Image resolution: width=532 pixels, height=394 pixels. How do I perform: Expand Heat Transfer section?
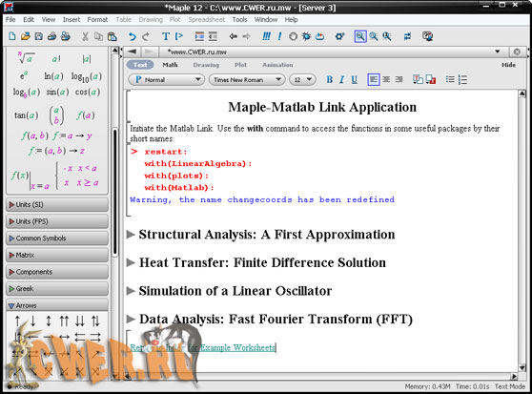coord(131,262)
